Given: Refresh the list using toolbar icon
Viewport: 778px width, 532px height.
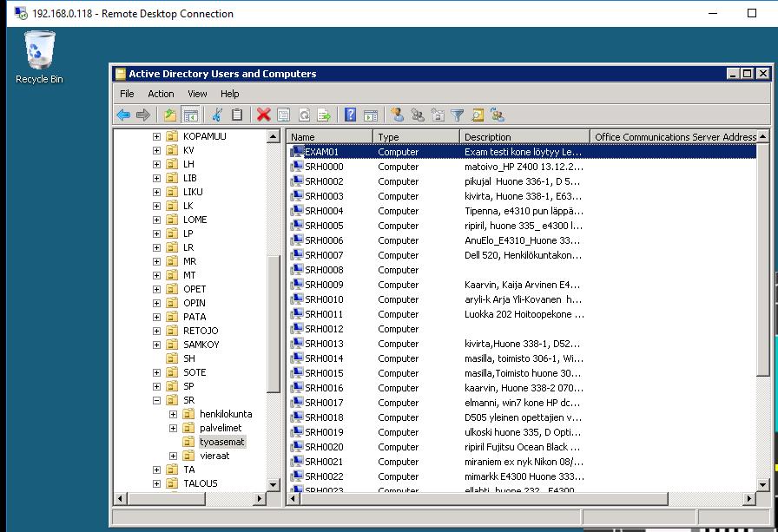Looking at the screenshot, I should click(x=304, y=115).
